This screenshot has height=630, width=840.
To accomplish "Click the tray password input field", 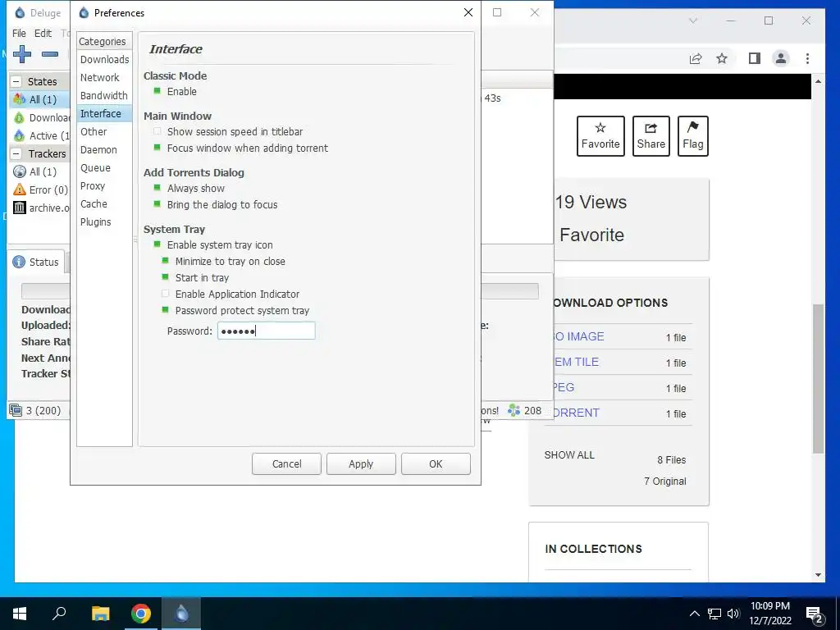I will 267,331.
